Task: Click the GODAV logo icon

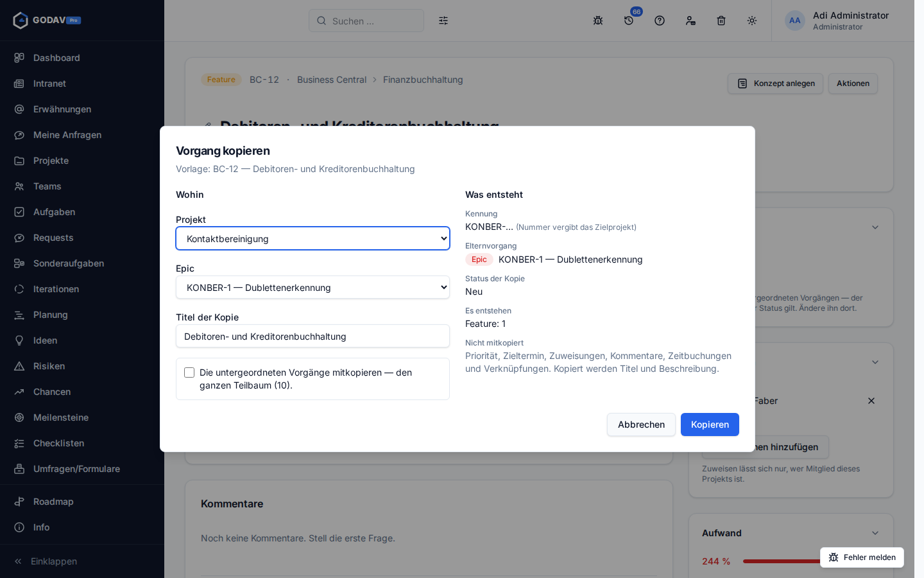Action: [21, 21]
